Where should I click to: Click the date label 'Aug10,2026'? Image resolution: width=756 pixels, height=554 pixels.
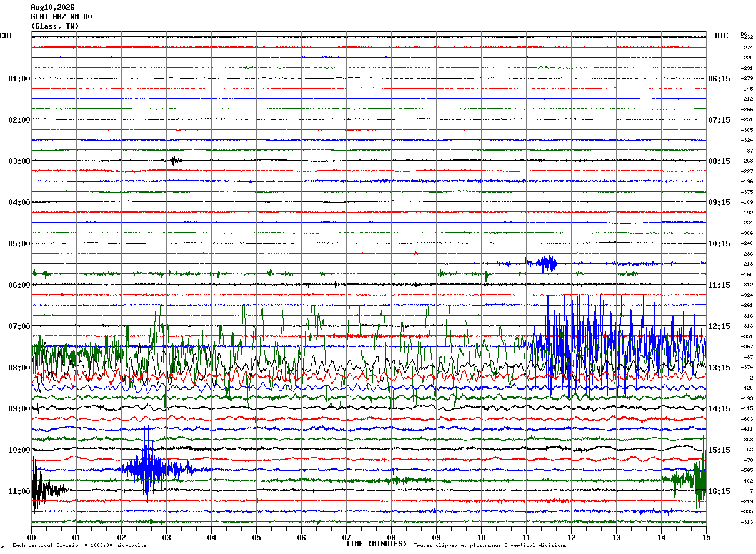52,8
